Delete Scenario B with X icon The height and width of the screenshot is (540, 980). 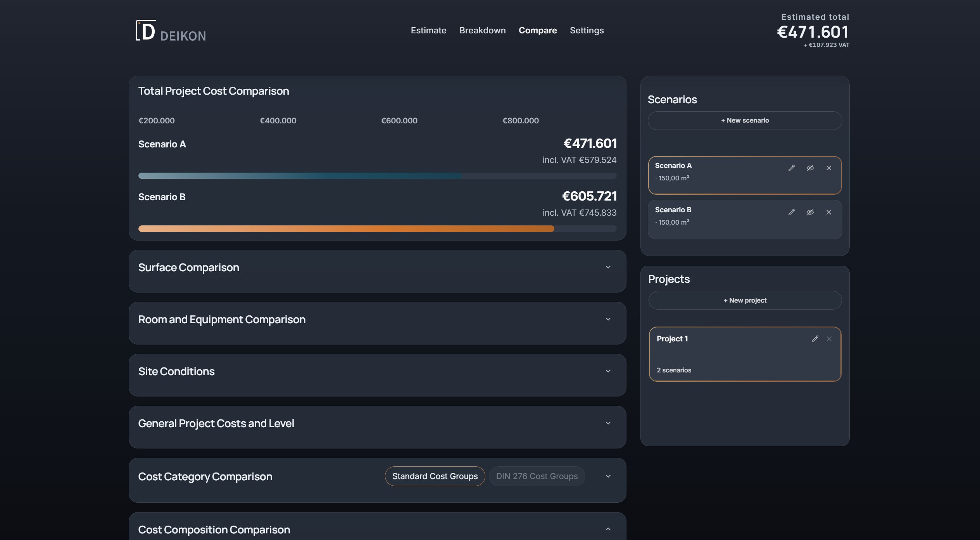coord(828,212)
